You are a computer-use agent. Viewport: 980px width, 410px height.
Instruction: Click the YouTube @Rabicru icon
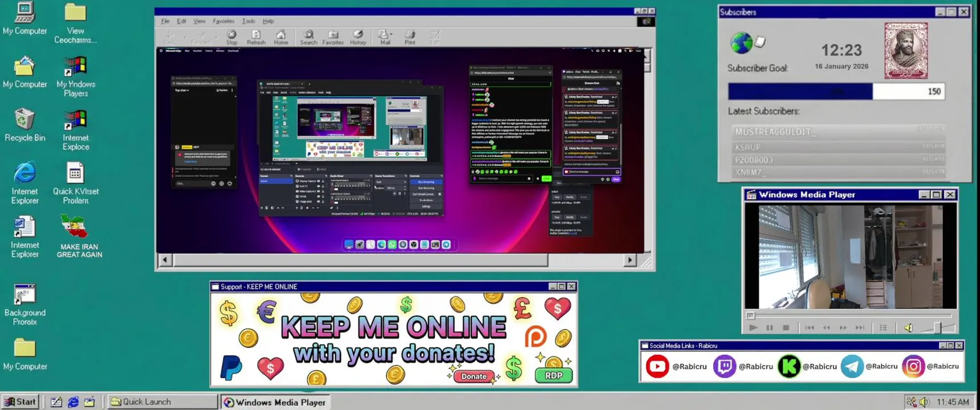click(x=657, y=366)
